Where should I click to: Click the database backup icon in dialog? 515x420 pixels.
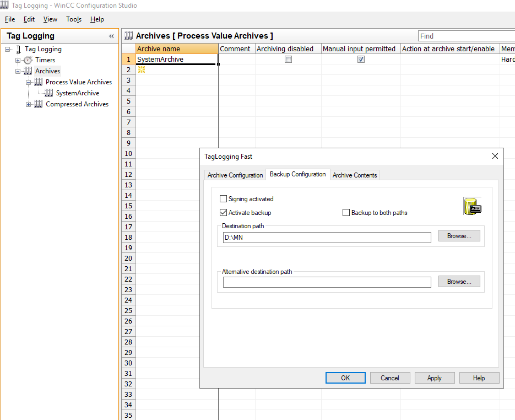tap(473, 206)
